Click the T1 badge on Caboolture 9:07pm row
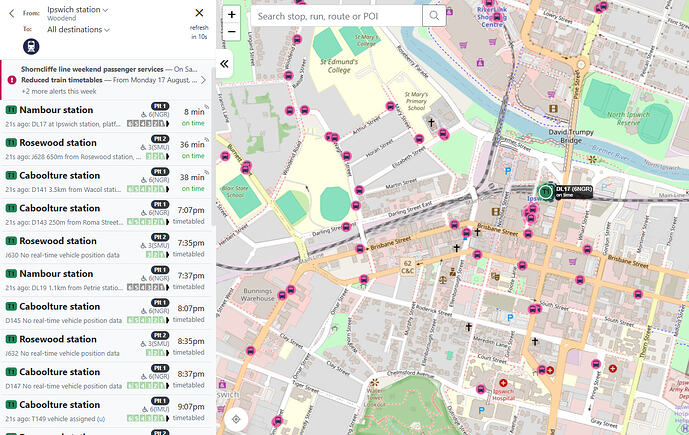The width and height of the screenshot is (689, 435). tap(11, 405)
